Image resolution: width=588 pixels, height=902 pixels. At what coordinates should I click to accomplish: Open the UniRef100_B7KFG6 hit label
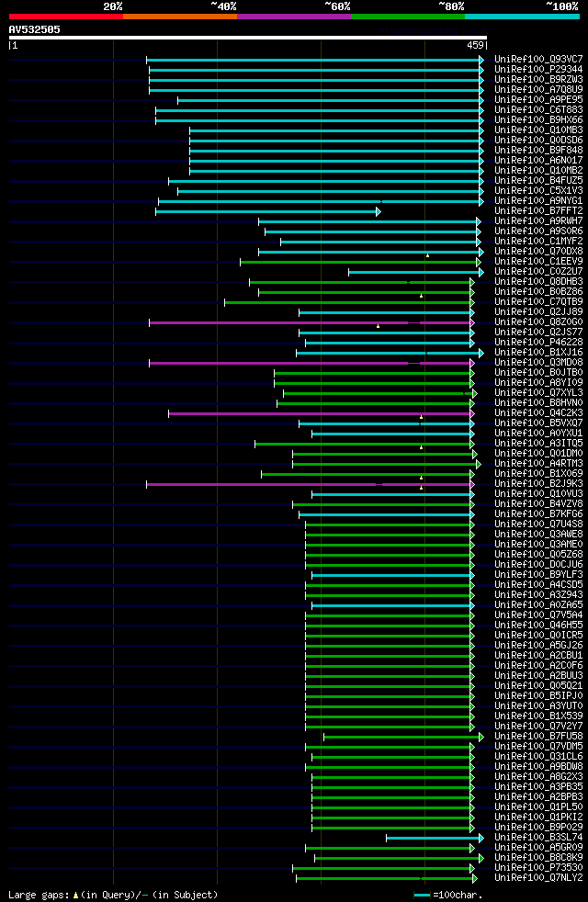coord(538,514)
